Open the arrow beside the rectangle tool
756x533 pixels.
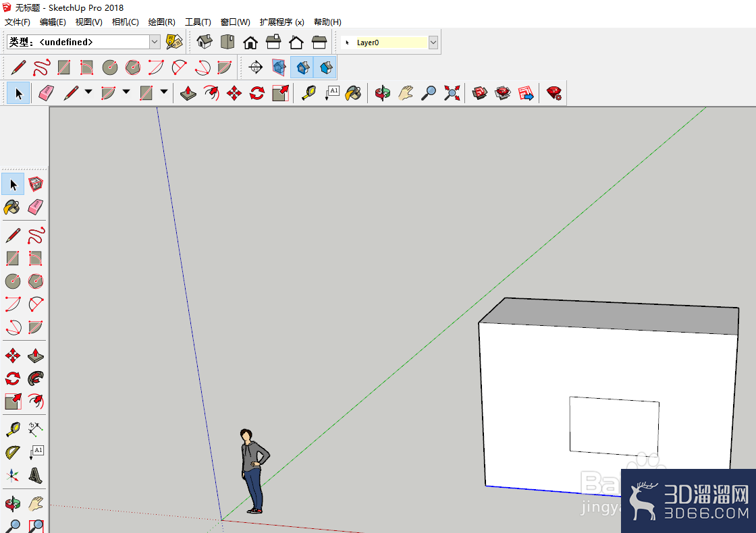(x=164, y=92)
